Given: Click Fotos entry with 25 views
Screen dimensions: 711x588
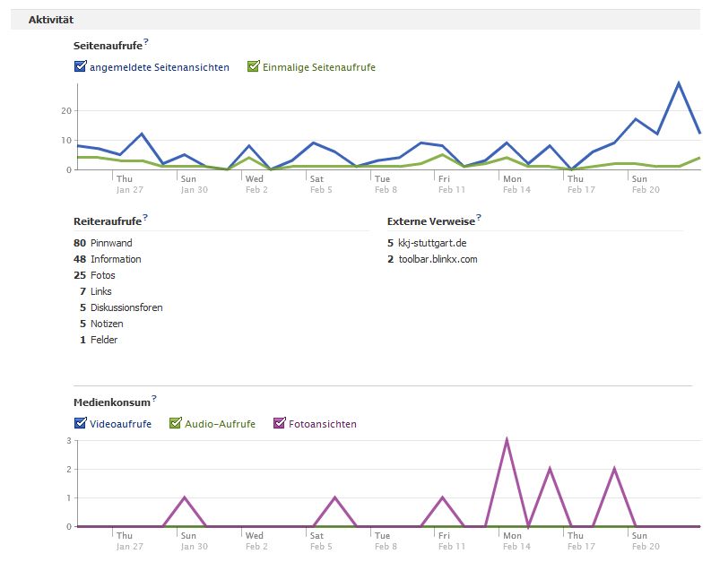Looking at the screenshot, I should pyautogui.click(x=102, y=275).
